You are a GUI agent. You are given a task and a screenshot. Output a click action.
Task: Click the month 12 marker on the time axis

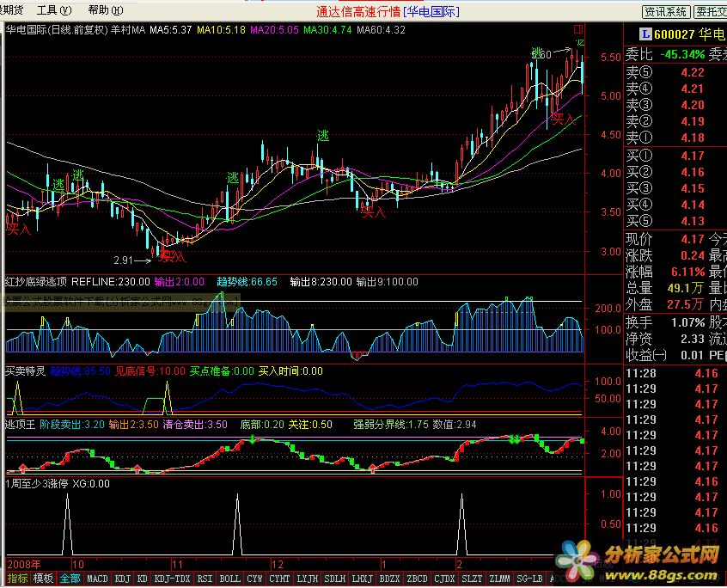click(x=278, y=564)
